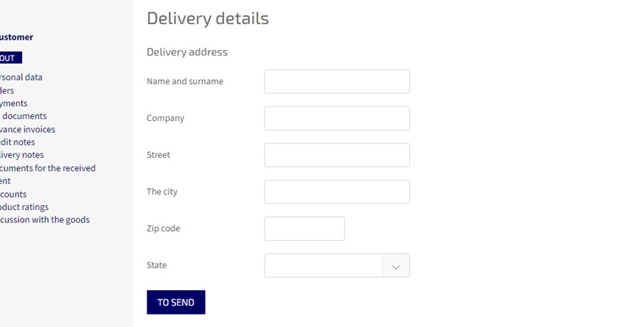Select the Company input field

337,118
